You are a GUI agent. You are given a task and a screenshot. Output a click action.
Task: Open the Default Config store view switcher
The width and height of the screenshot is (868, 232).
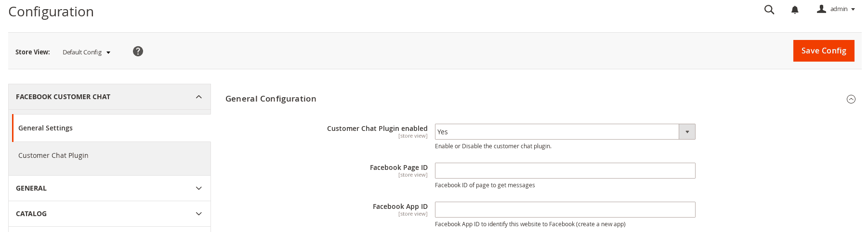pos(86,52)
